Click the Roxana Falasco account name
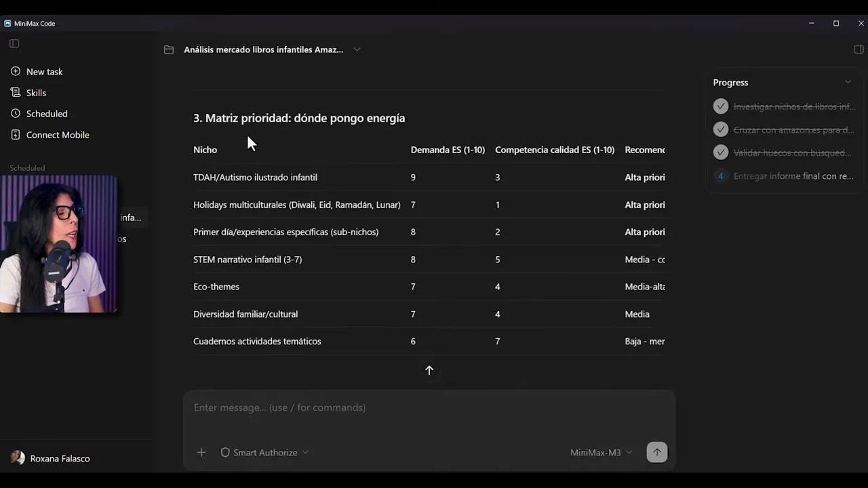 tap(60, 458)
